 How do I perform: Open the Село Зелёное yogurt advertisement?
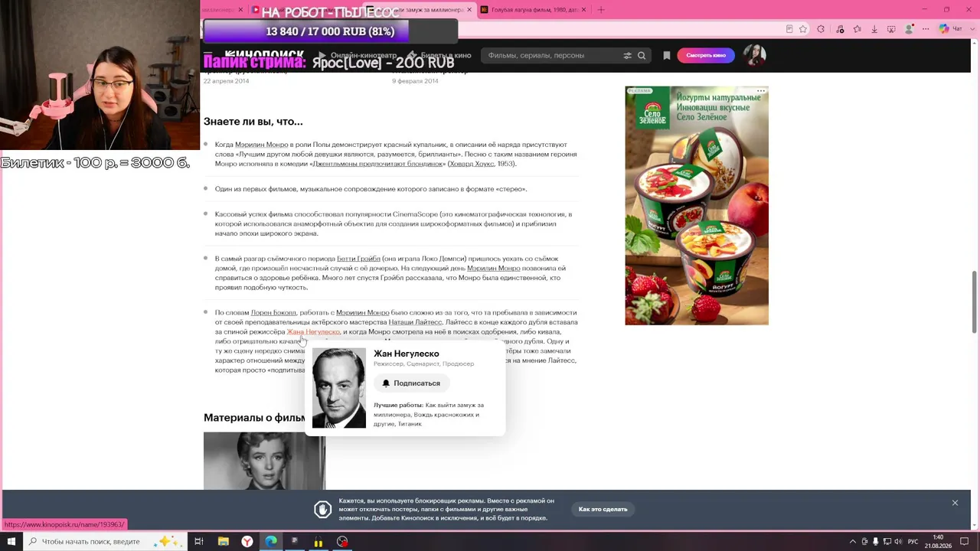tap(697, 206)
